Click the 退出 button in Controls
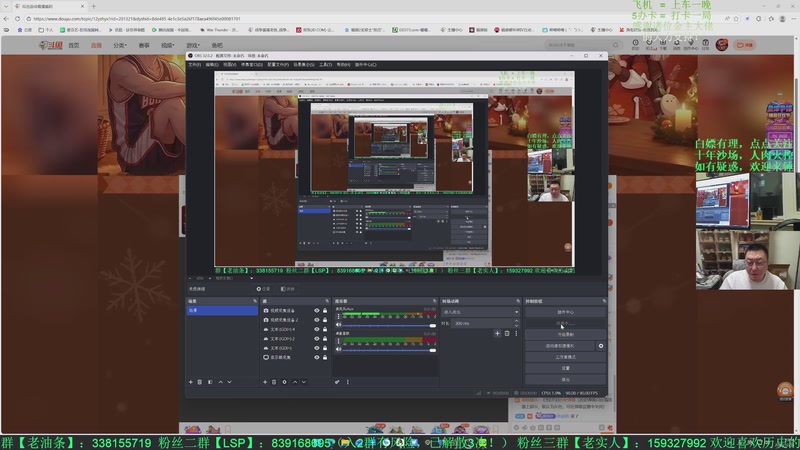 [x=565, y=380]
